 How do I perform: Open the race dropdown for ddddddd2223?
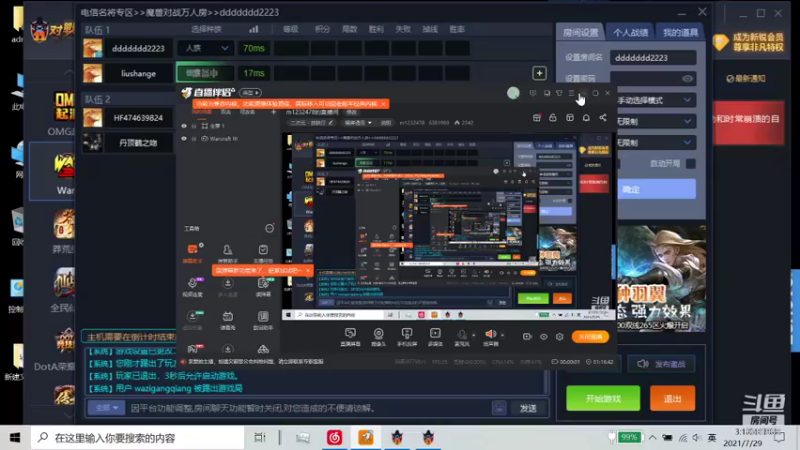[206, 48]
